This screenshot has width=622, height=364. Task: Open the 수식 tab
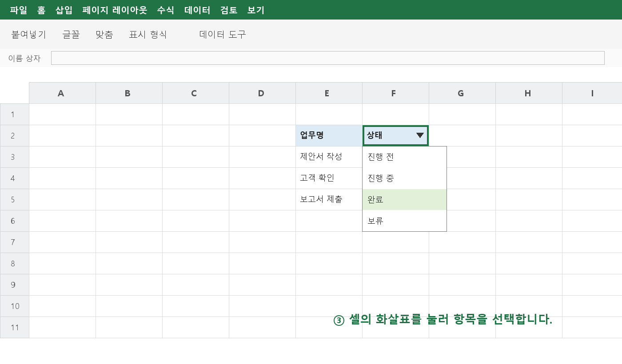click(166, 10)
